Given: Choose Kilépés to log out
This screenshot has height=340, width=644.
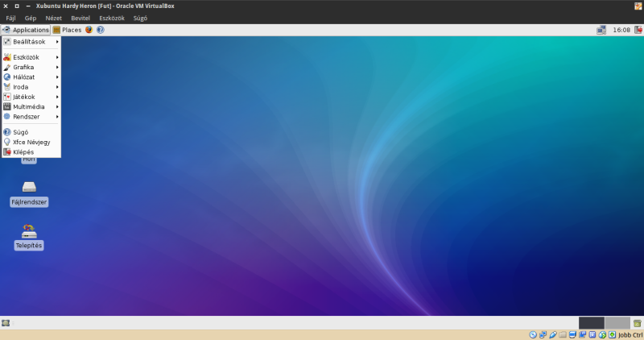Looking at the screenshot, I should pyautogui.click(x=31, y=151).
